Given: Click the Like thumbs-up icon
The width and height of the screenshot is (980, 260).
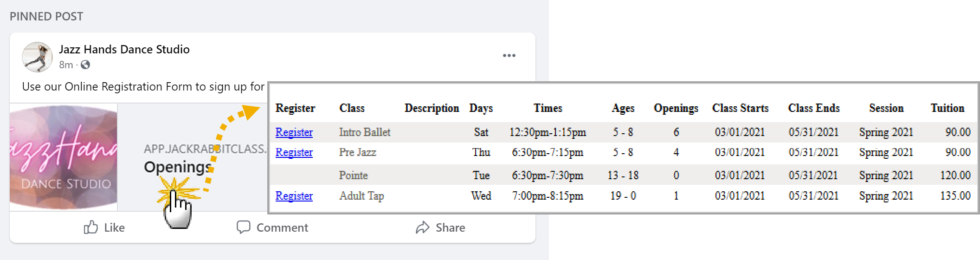Looking at the screenshot, I should coord(90,227).
